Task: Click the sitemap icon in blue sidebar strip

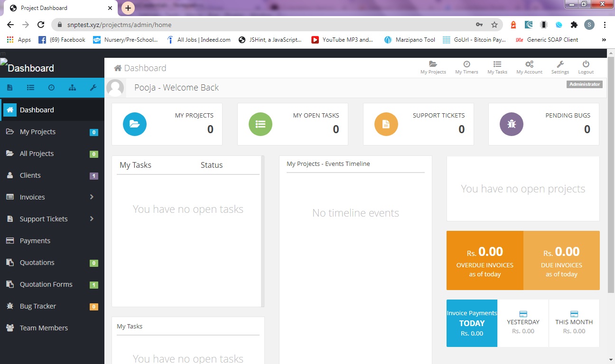Action: [x=72, y=88]
